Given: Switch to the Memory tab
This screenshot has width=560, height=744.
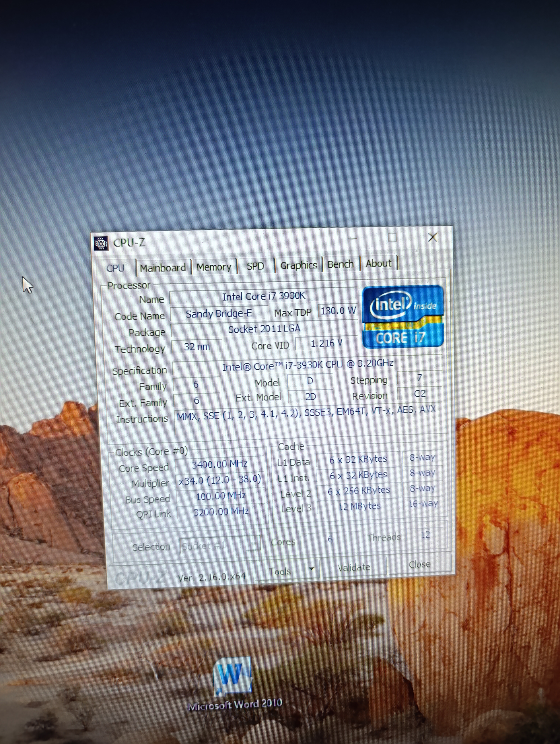Looking at the screenshot, I should [x=214, y=267].
